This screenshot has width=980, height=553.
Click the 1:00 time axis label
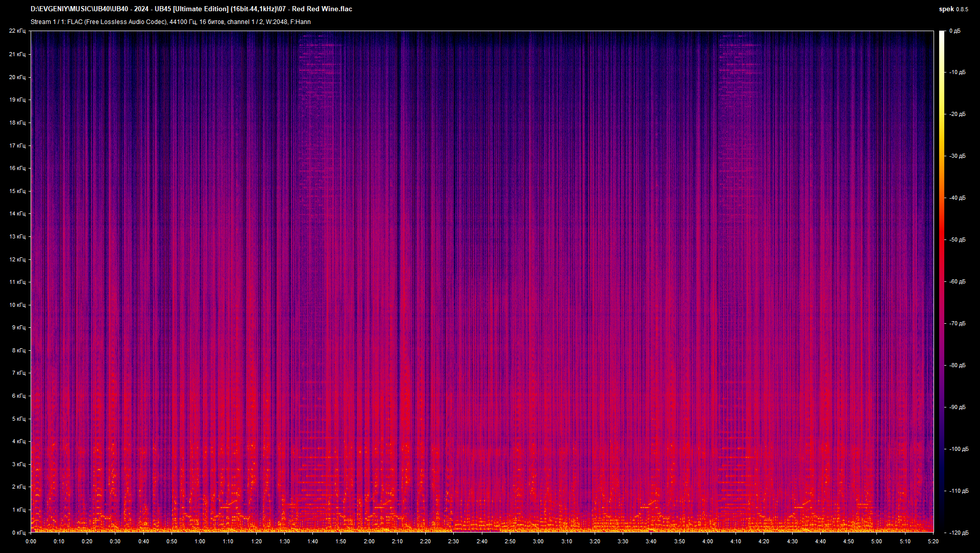200,541
